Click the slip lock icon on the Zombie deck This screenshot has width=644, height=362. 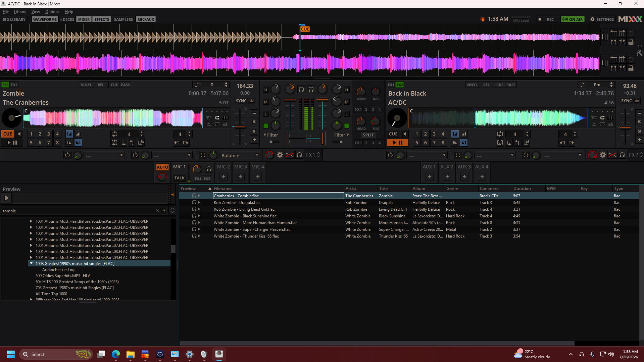pyautogui.click(x=225, y=124)
